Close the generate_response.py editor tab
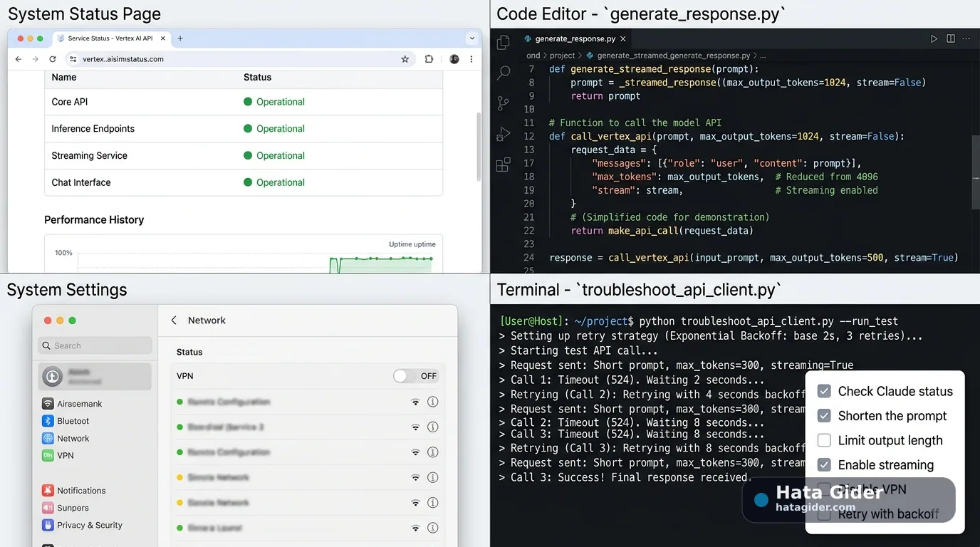 623,39
